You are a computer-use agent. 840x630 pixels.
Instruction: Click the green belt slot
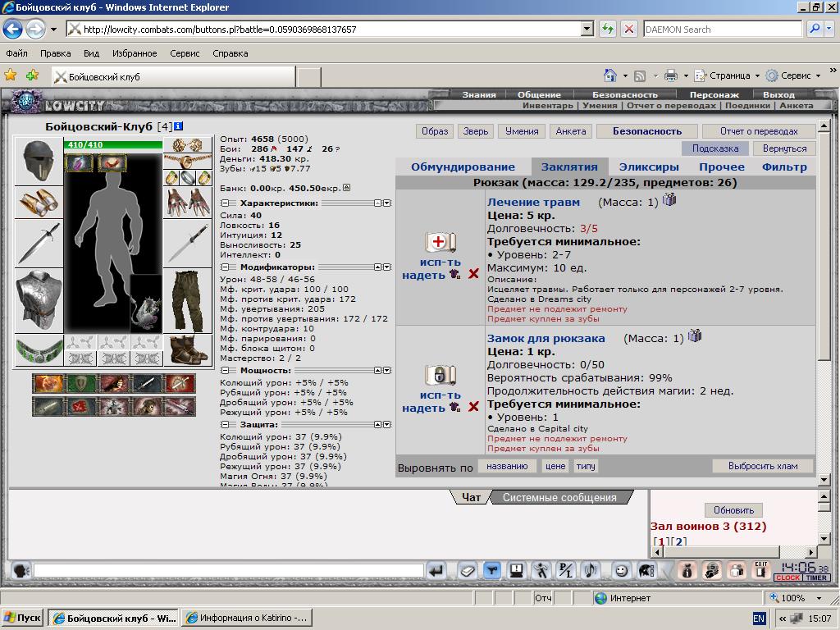point(39,350)
